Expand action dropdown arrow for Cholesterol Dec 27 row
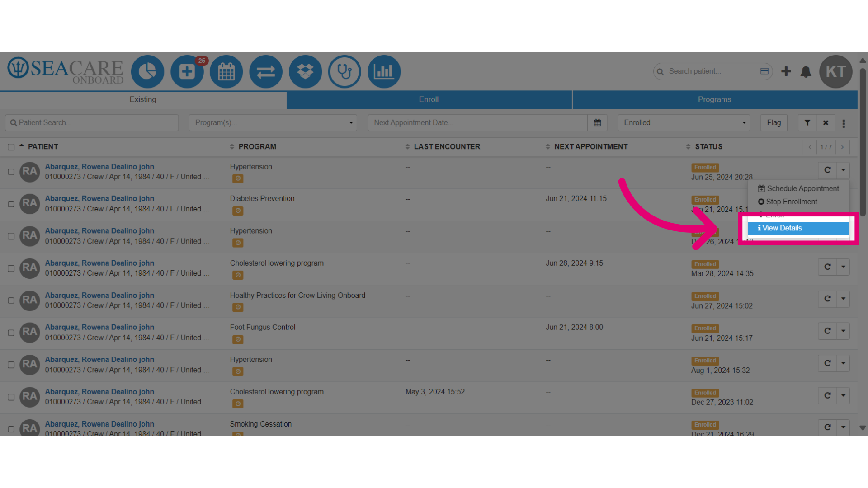 [843, 396]
